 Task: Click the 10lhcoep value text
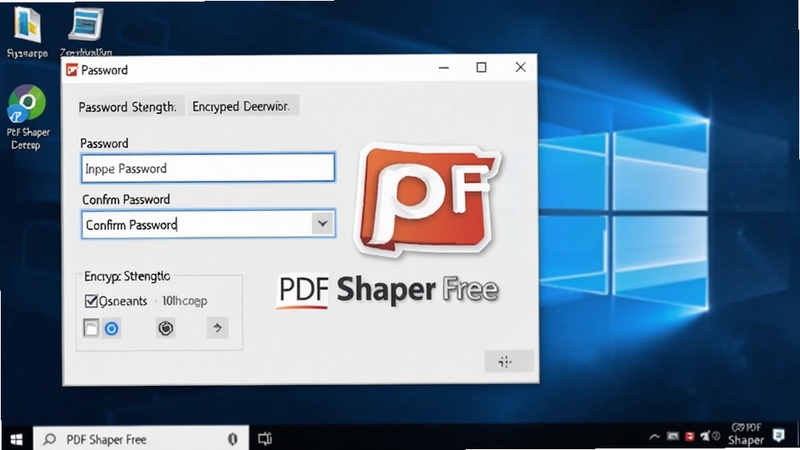tap(185, 301)
